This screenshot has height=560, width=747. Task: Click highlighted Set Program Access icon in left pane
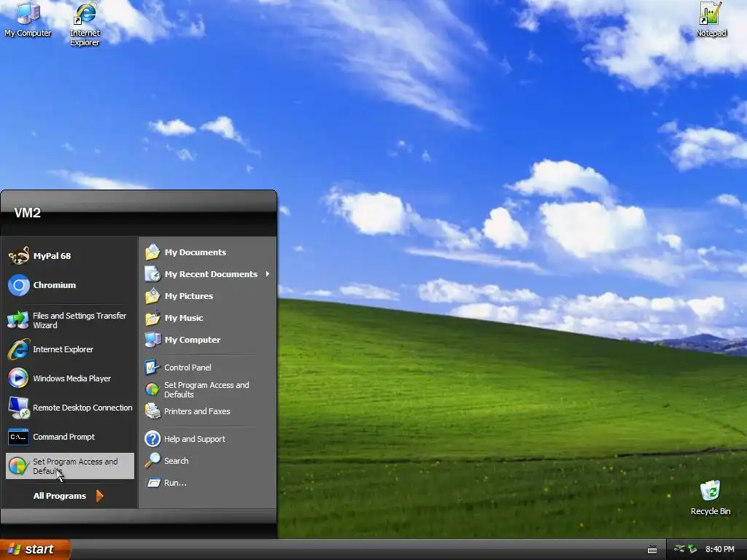18,466
